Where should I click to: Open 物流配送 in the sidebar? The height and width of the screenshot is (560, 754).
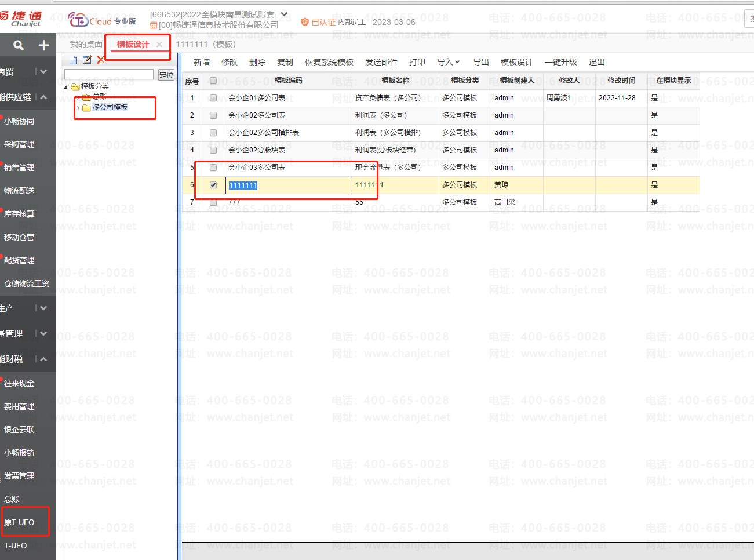point(19,191)
